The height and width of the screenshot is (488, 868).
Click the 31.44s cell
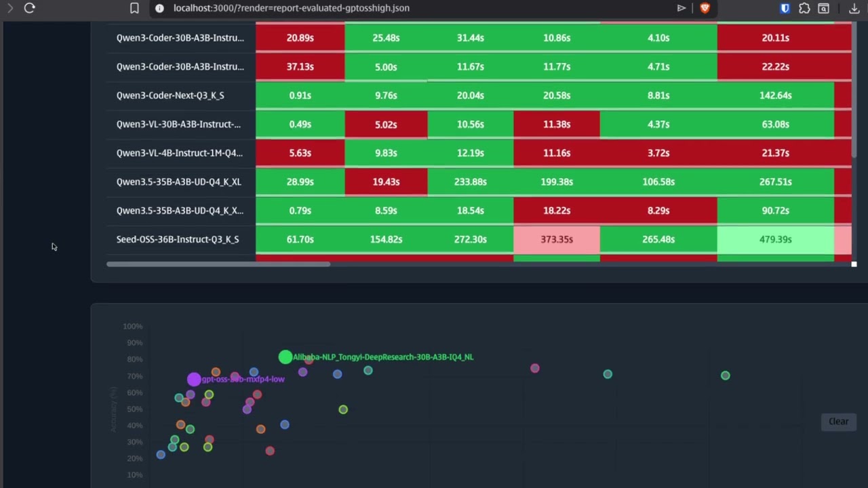(x=470, y=38)
